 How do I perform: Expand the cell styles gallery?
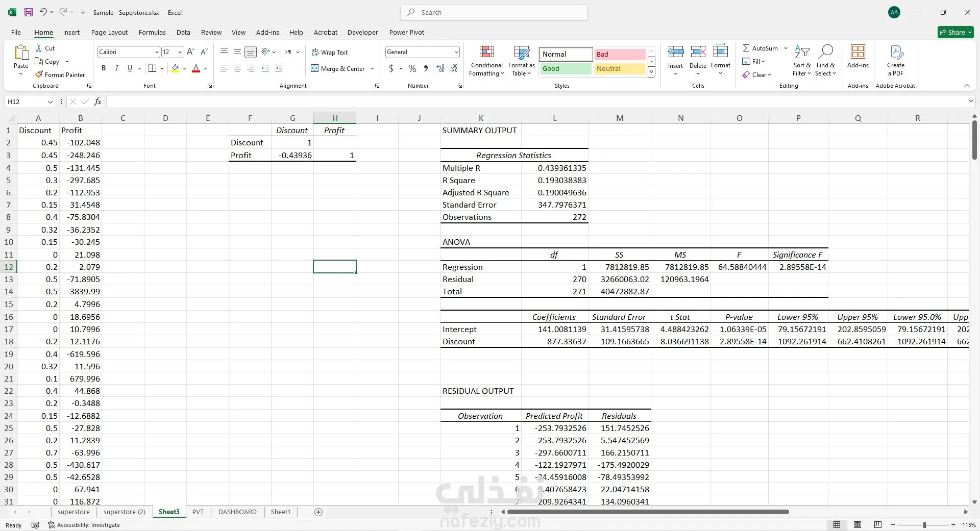click(x=651, y=73)
